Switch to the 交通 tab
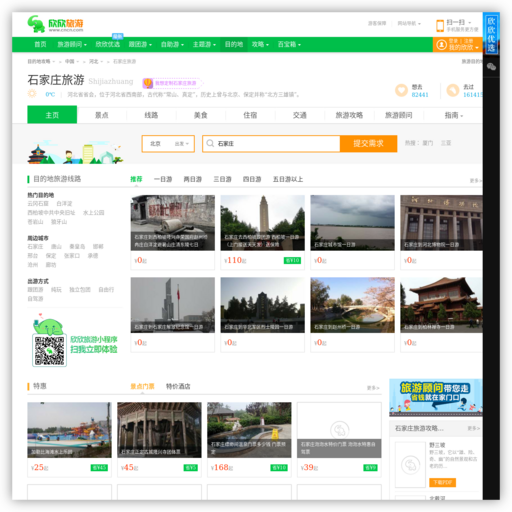This screenshot has width=512, height=512. [x=300, y=115]
